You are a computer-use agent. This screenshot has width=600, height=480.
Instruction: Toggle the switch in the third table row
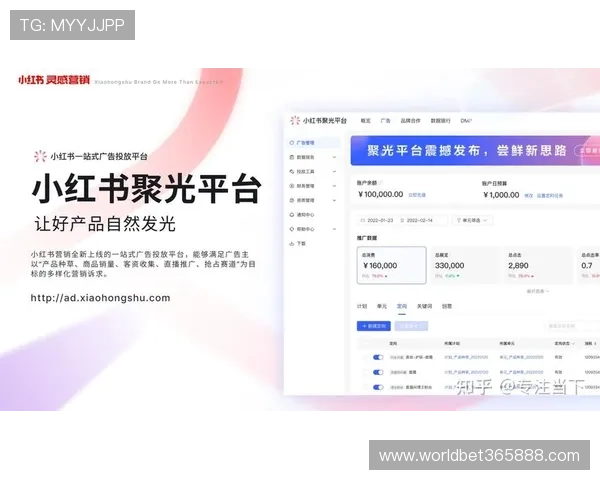point(378,387)
